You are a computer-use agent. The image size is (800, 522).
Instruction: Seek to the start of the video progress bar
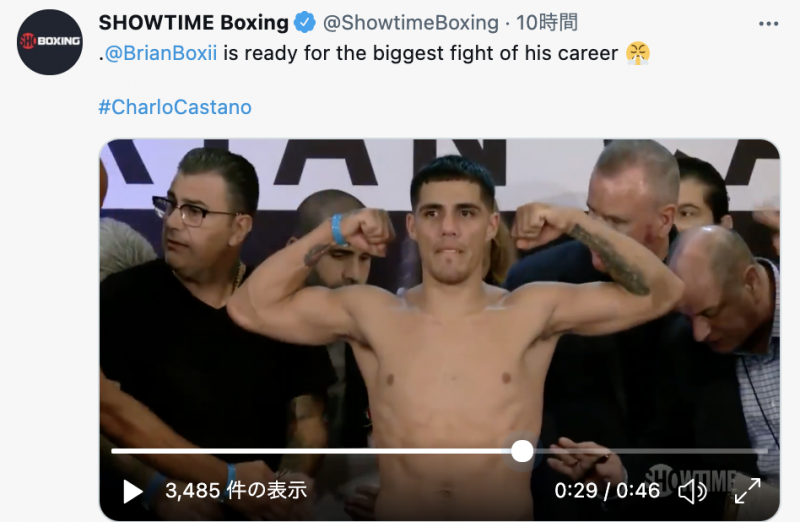(x=114, y=451)
